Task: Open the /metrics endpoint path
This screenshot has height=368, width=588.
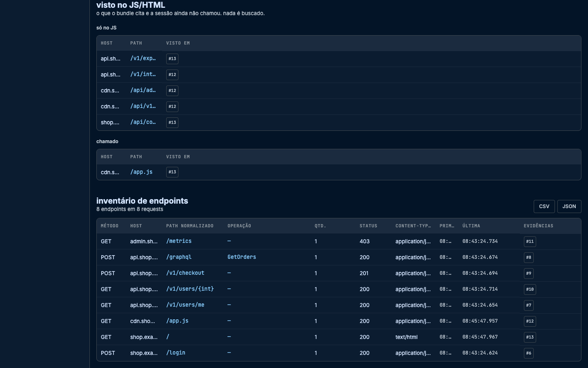Action: (179, 241)
